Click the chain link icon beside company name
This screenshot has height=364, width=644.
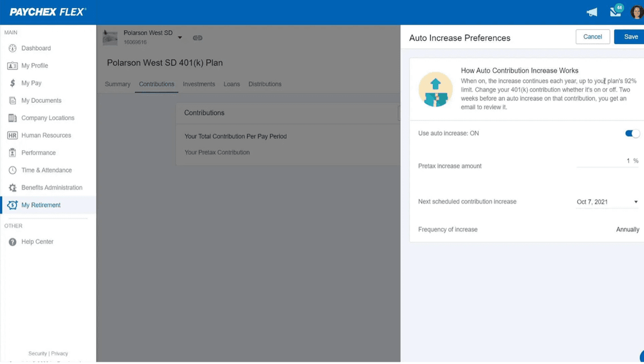click(197, 38)
